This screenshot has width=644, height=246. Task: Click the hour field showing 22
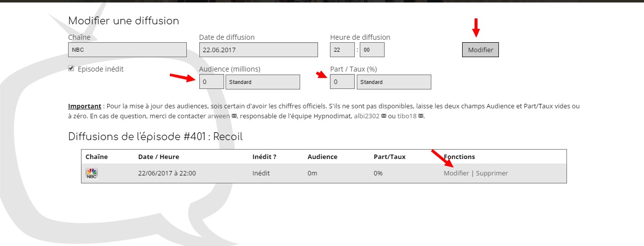342,50
